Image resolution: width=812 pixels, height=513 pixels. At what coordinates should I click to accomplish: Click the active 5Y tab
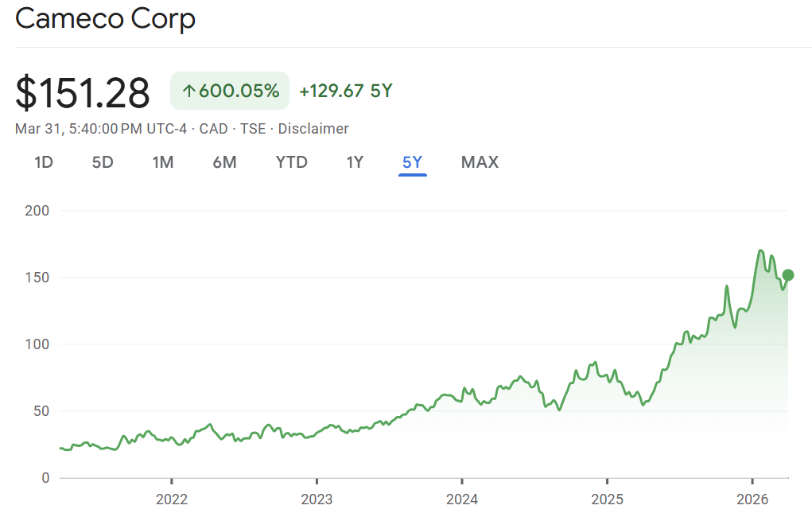413,162
